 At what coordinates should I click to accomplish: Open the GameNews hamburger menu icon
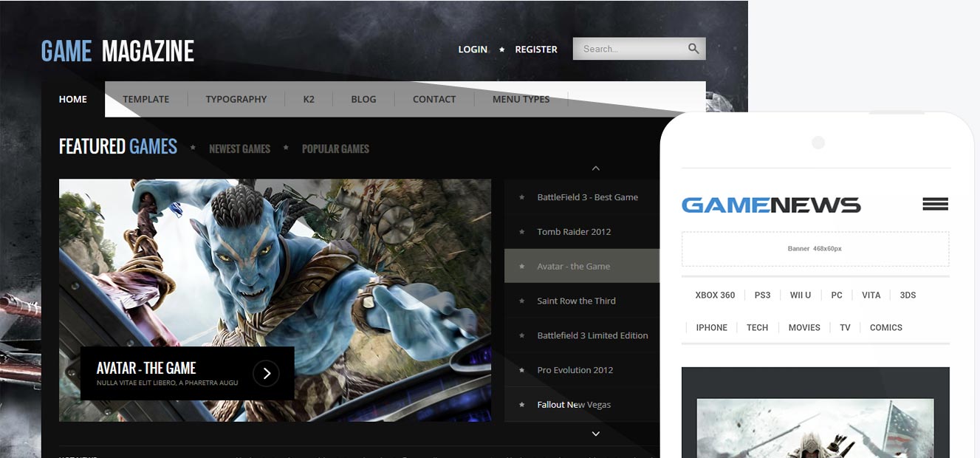[935, 205]
